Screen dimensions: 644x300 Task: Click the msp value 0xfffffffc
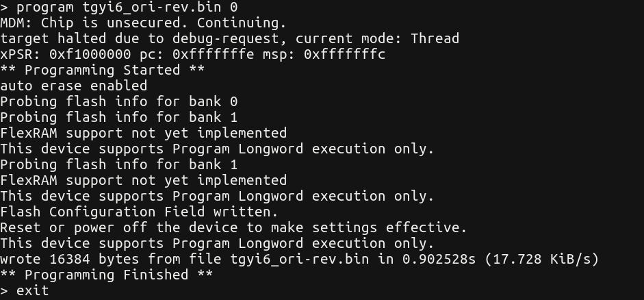point(345,54)
